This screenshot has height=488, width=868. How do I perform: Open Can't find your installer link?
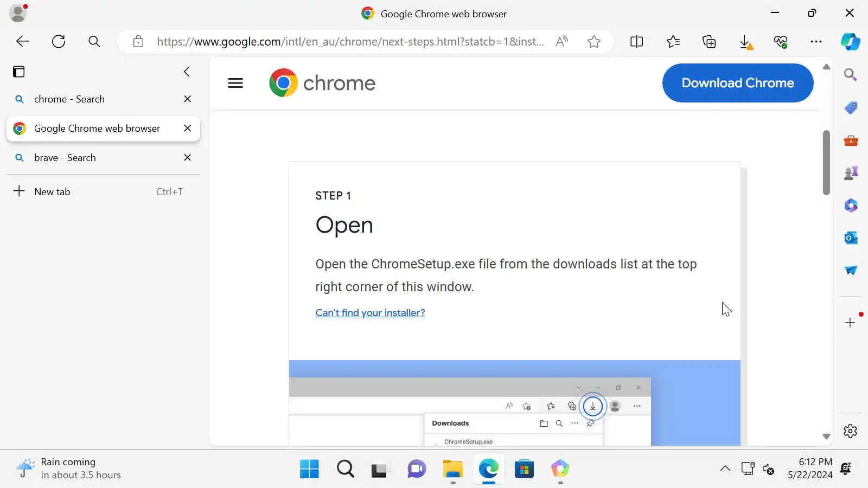pyautogui.click(x=370, y=313)
